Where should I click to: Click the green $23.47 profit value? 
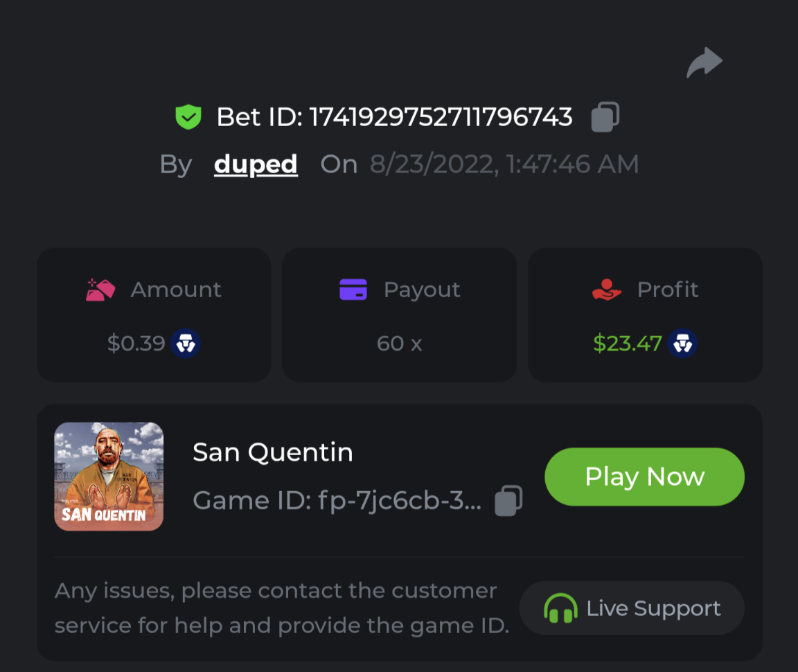(x=628, y=343)
